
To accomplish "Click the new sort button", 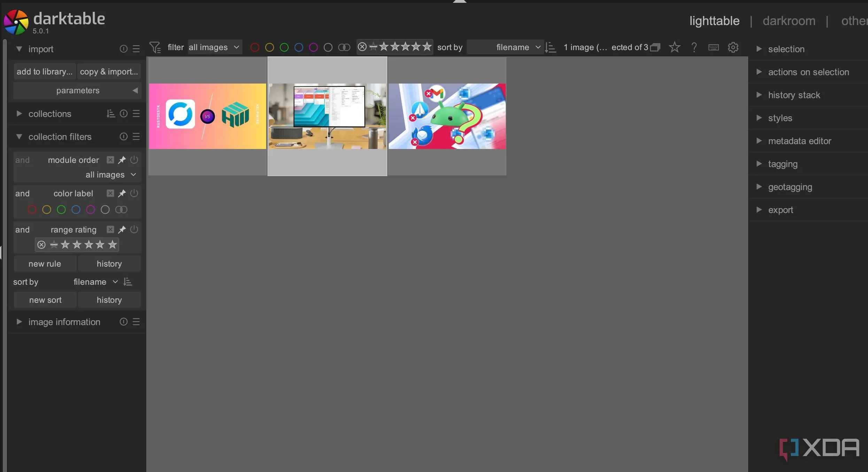I will [x=45, y=300].
